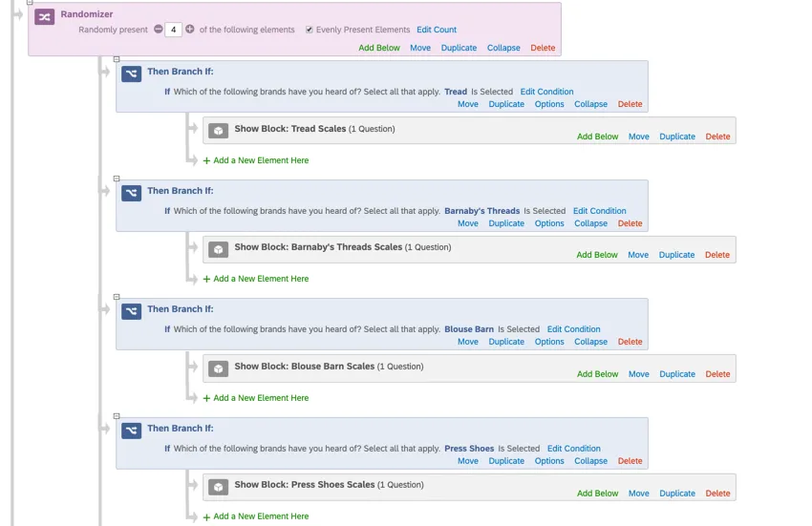Move the Tread Scales block
Image resolution: width=812 pixels, height=526 pixels.
point(638,137)
